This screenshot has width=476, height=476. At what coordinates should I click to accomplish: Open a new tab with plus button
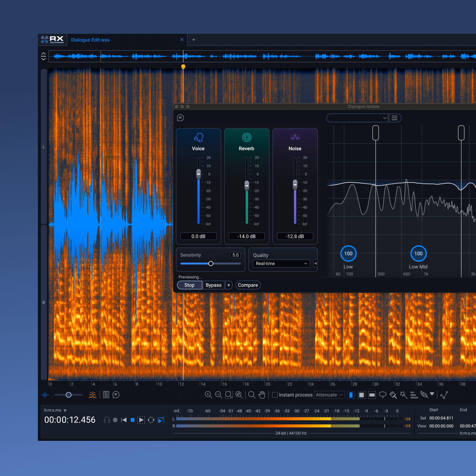coord(194,40)
